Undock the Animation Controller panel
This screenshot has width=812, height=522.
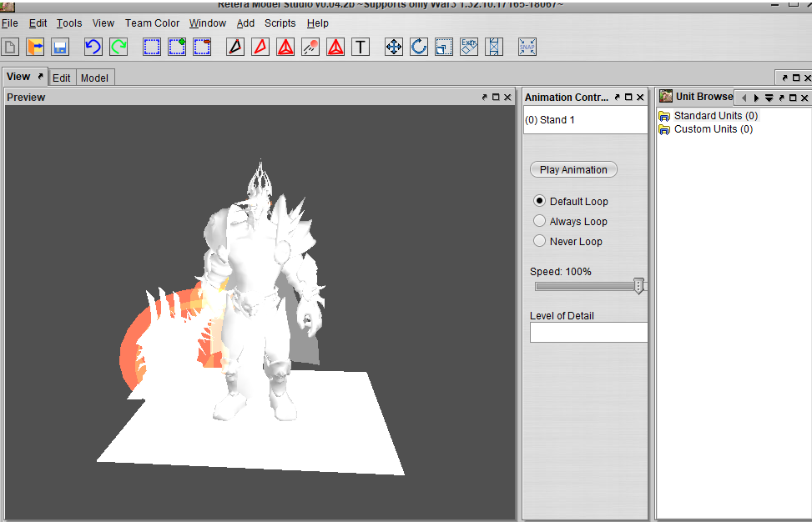click(x=617, y=98)
